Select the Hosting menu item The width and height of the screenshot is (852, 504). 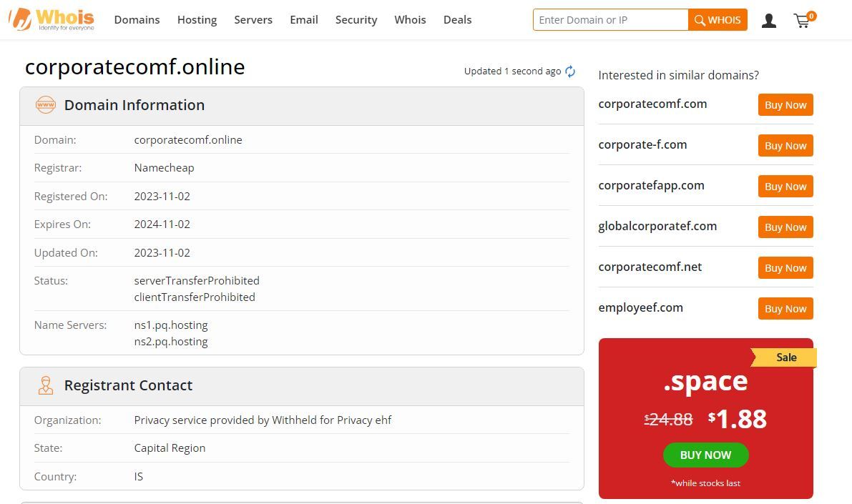coord(197,19)
